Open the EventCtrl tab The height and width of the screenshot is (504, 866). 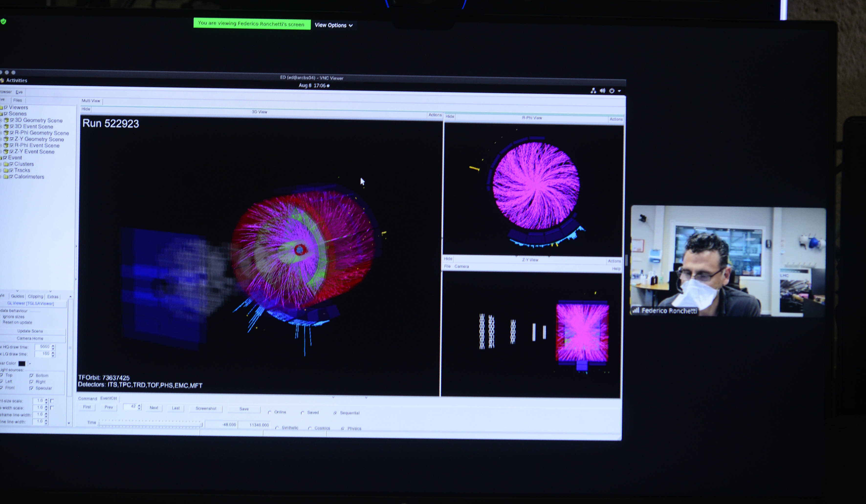[x=109, y=399]
